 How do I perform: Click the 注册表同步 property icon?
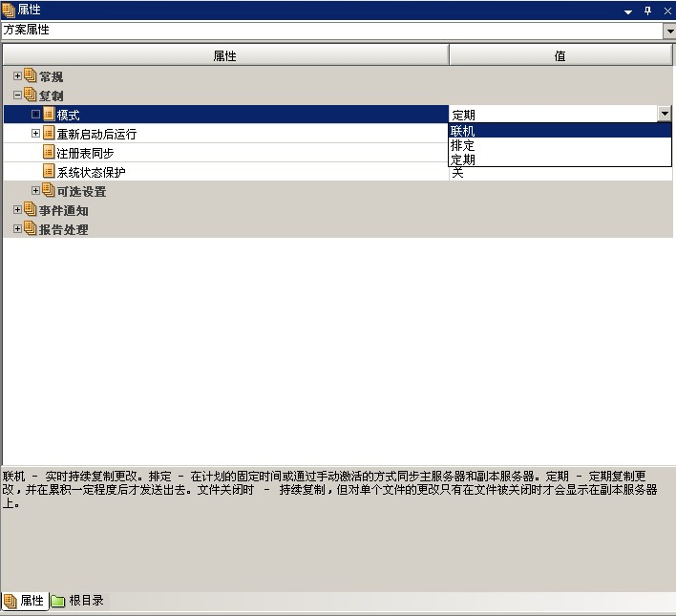(x=49, y=153)
